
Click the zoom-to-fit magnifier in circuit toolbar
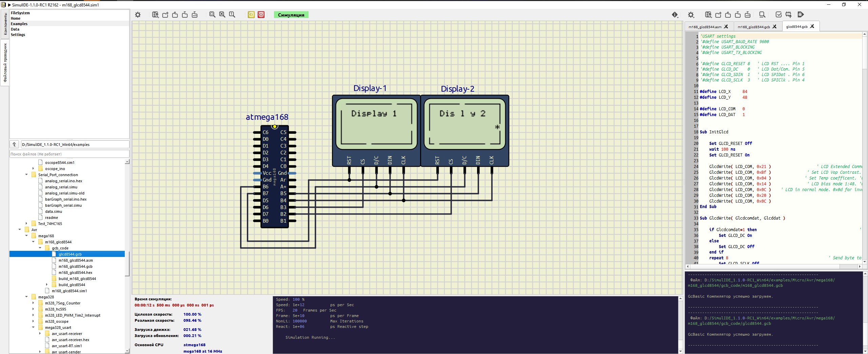212,15
